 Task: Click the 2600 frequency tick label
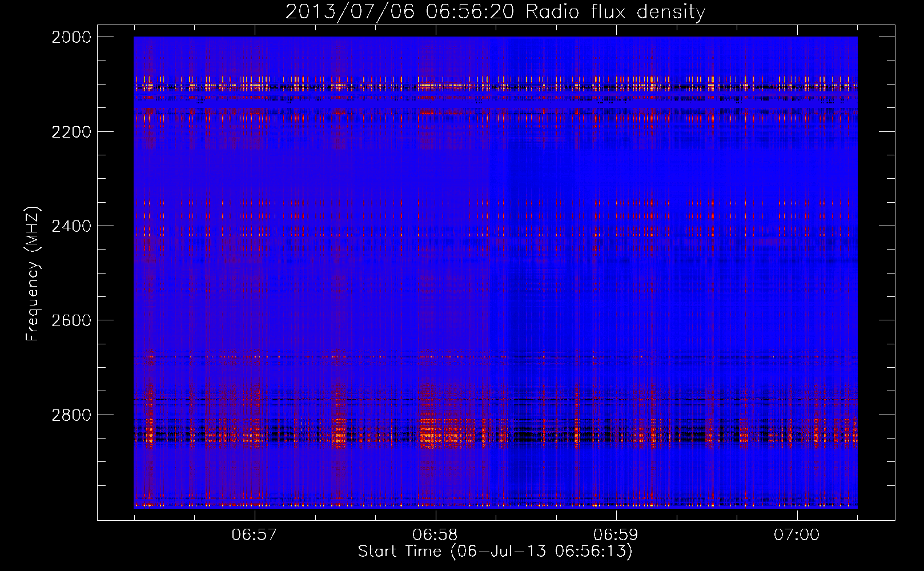coord(71,320)
